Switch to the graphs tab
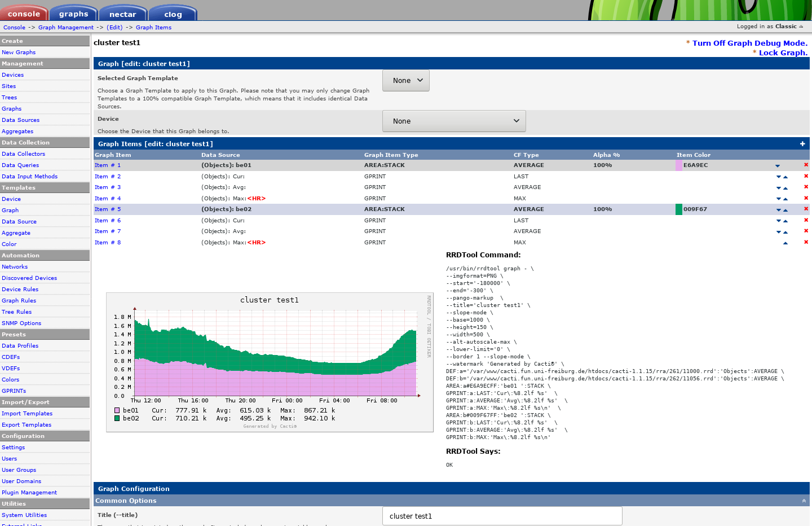The width and height of the screenshot is (812, 526). 73,12
